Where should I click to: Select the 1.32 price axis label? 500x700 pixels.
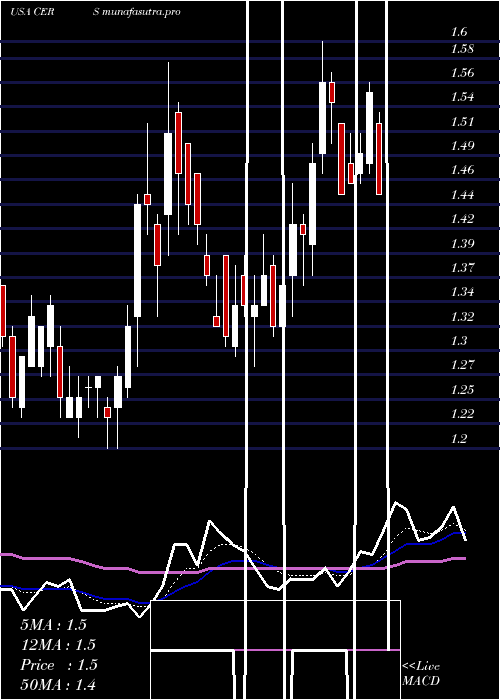(x=463, y=317)
